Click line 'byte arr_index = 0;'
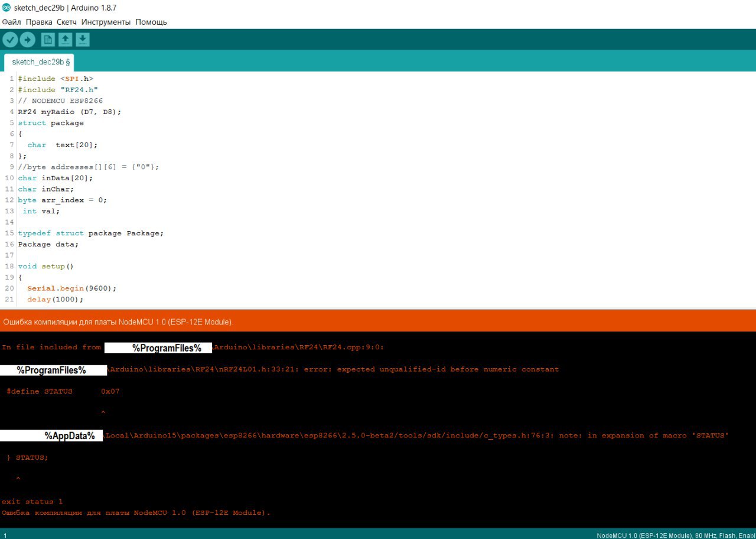The height and width of the screenshot is (539, 756). pyautogui.click(x=63, y=200)
